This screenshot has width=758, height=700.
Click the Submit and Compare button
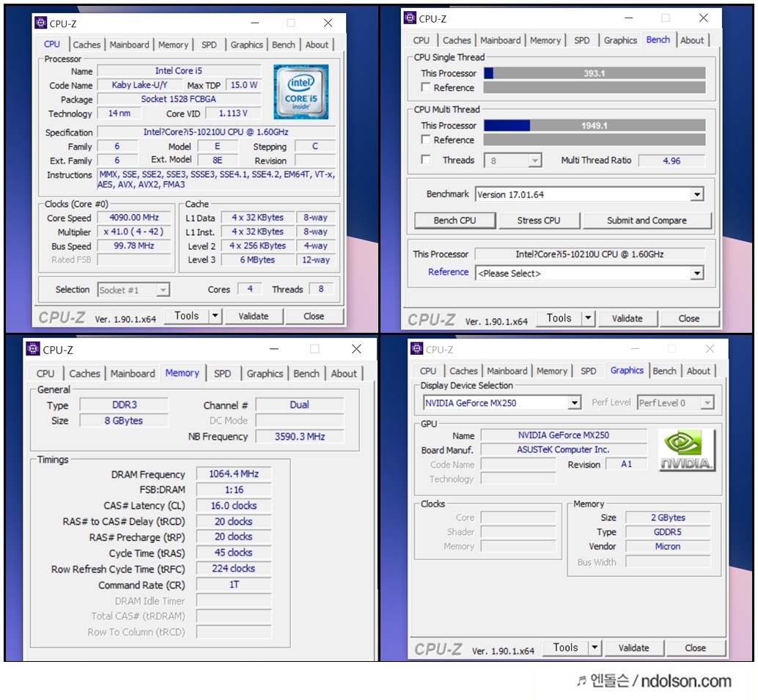(647, 221)
